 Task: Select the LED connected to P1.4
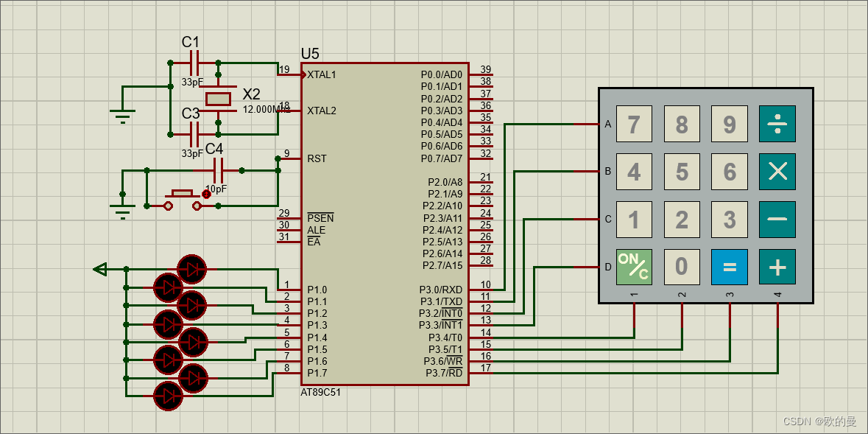(x=191, y=342)
